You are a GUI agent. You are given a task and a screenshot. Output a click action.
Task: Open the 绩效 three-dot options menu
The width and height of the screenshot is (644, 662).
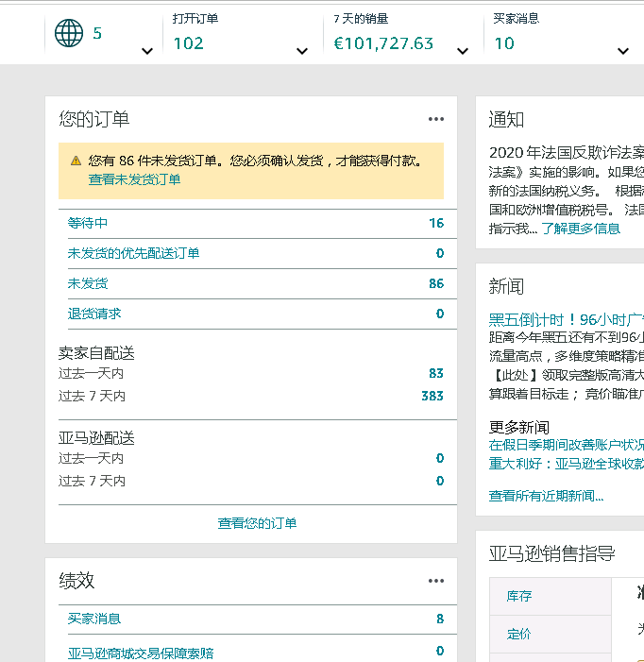pyautogui.click(x=435, y=581)
